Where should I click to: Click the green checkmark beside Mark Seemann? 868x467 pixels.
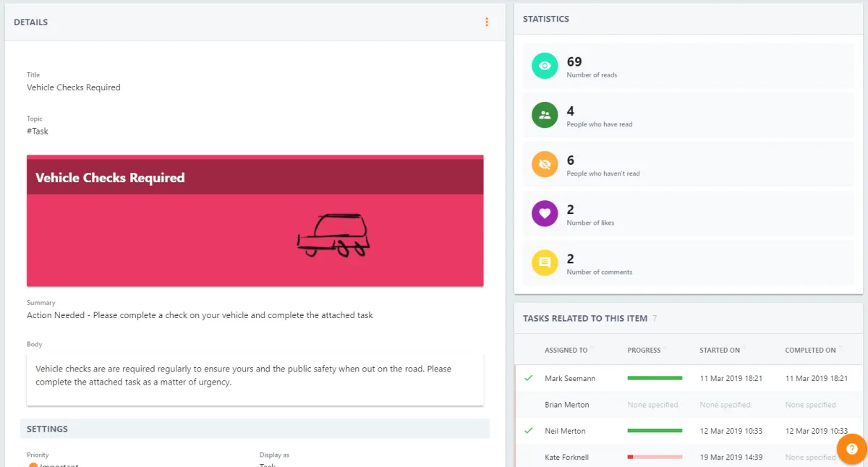(x=528, y=378)
